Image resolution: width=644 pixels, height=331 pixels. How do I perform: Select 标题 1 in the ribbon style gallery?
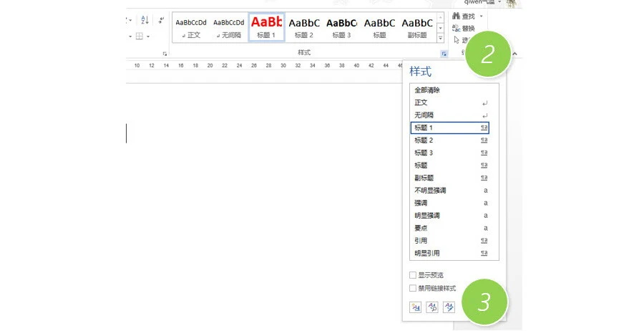(x=266, y=27)
